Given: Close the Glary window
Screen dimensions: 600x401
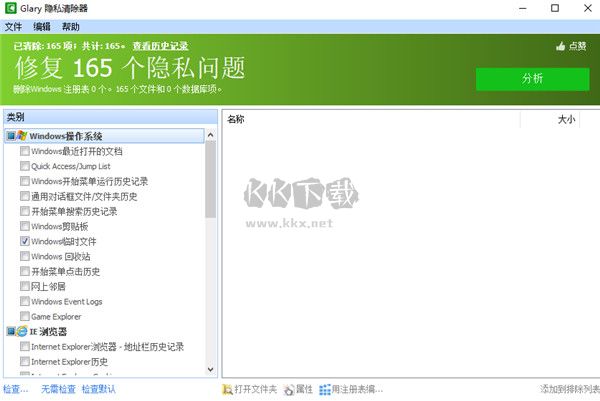Looking at the screenshot, I should pyautogui.click(x=588, y=8).
